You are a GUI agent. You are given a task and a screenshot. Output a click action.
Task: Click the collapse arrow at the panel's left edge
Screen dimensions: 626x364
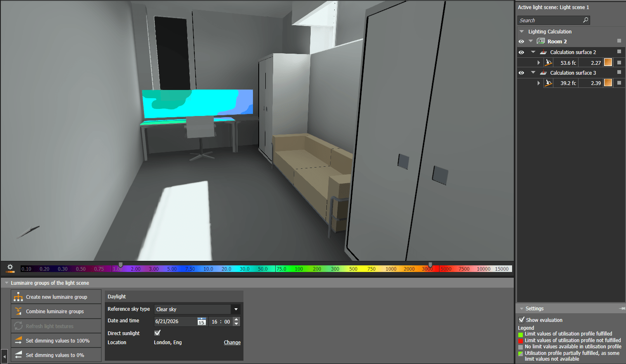point(5,356)
